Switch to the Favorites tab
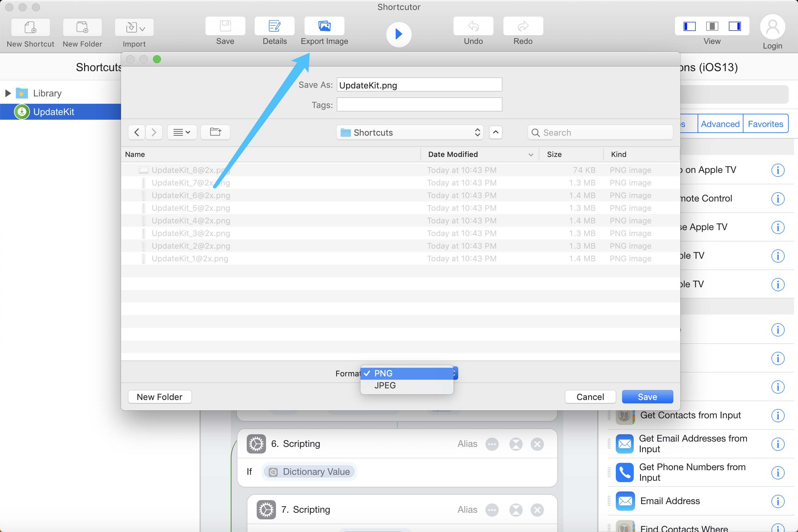Image resolution: width=798 pixels, height=532 pixels. pyautogui.click(x=765, y=124)
